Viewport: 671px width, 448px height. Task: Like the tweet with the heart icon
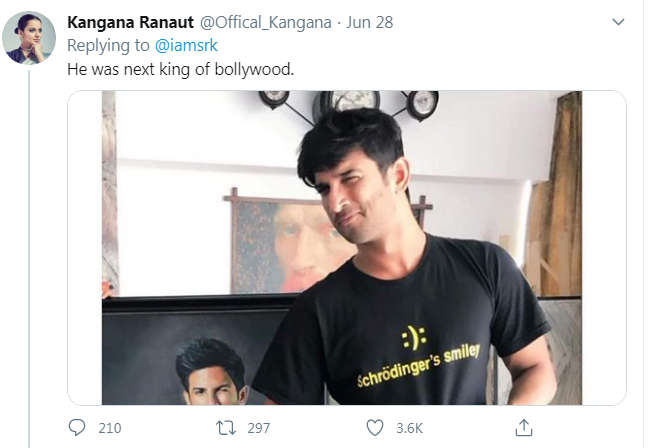[375, 428]
